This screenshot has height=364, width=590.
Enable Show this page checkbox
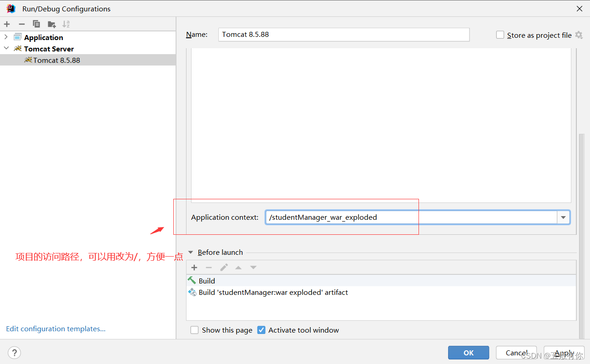(x=195, y=330)
